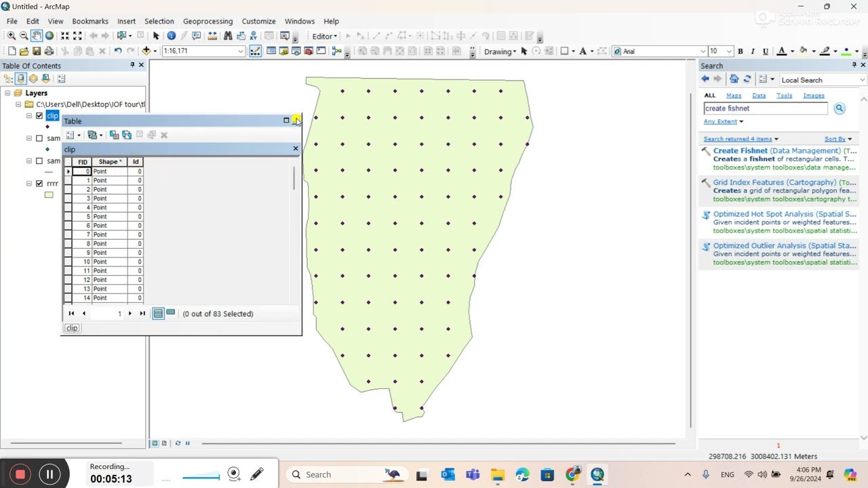The width and height of the screenshot is (868, 488).
Task: Show all records button in table
Action: coord(158,313)
